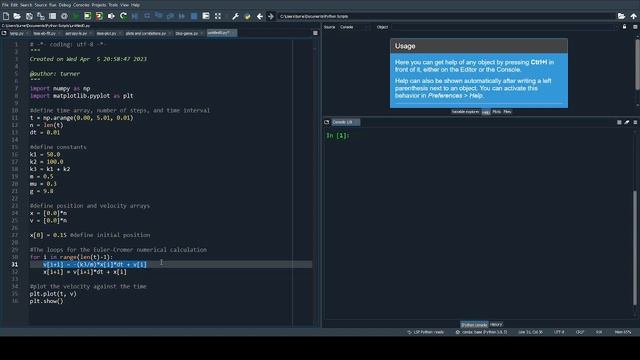This screenshot has height=360, width=640.
Task: Run cell and advance
Action: pyautogui.click(x=99, y=16)
